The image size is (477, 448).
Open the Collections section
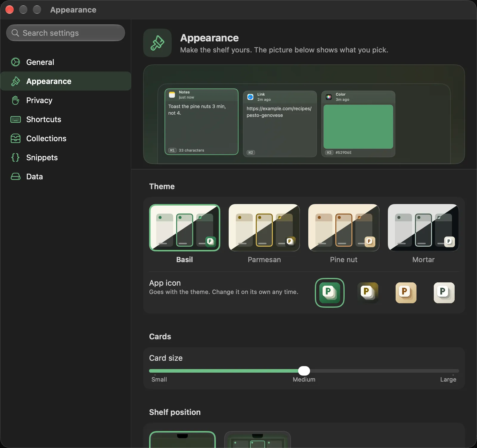point(66,138)
